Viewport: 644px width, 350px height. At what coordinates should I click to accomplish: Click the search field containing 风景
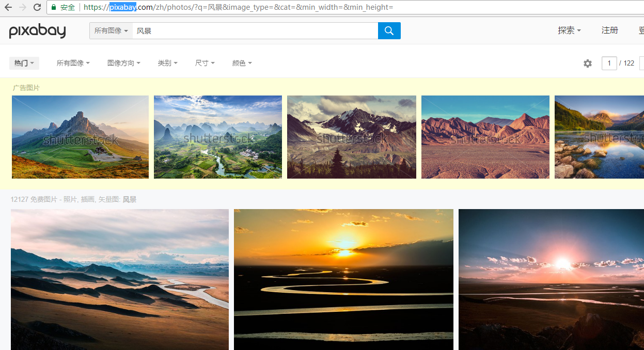255,31
